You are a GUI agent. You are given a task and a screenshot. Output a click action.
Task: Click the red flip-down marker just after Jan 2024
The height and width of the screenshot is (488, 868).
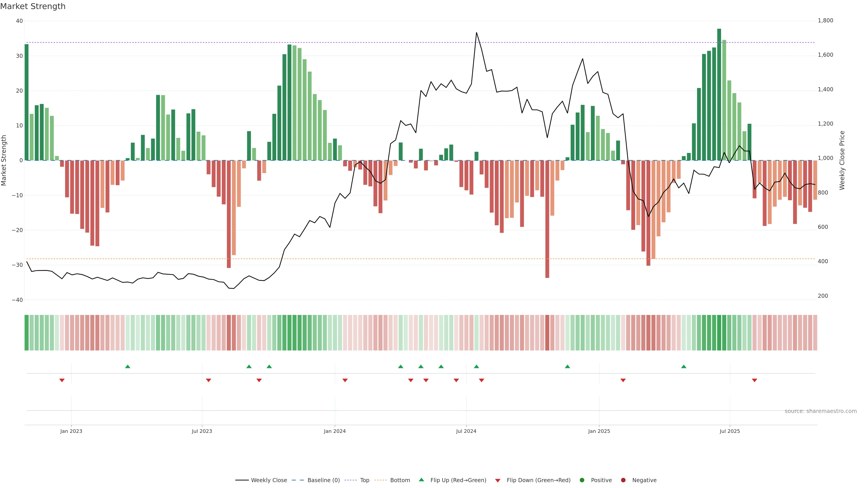coord(345,380)
